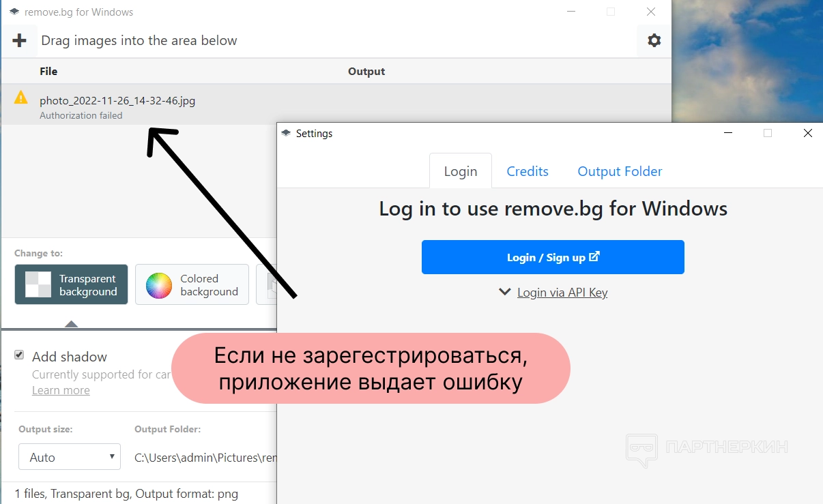The width and height of the screenshot is (823, 504).
Task: Click the checkerboard transparent icon
Action: pyautogui.click(x=38, y=284)
